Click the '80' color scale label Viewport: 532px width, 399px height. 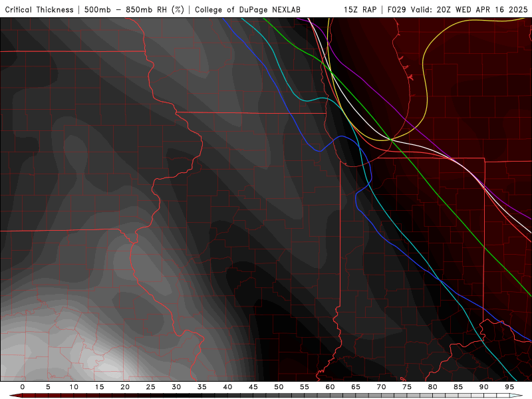click(x=433, y=387)
